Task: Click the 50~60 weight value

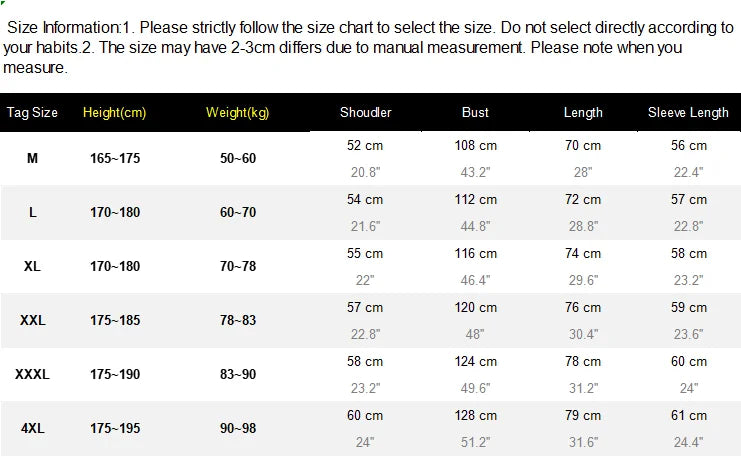Action: coord(238,159)
